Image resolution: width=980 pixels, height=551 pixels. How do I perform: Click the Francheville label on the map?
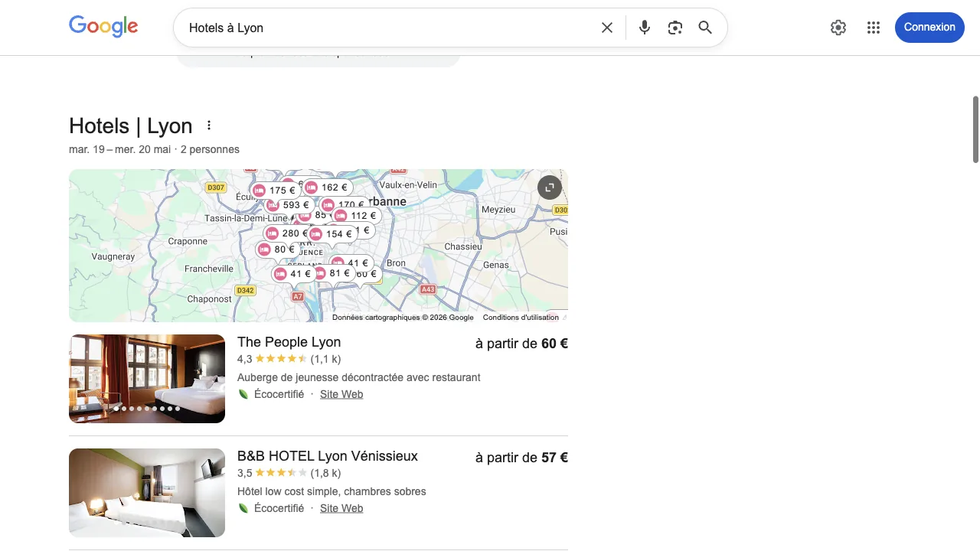[x=209, y=269]
